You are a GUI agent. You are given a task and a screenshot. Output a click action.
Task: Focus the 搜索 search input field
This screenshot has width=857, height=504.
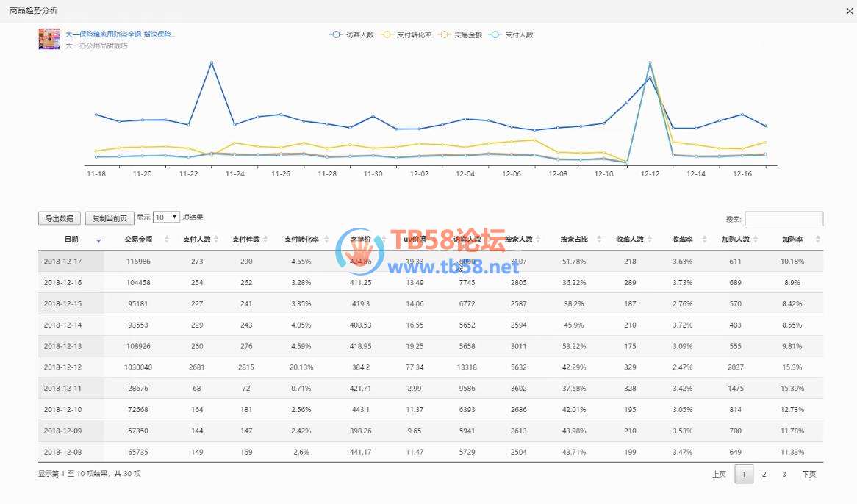click(x=784, y=218)
